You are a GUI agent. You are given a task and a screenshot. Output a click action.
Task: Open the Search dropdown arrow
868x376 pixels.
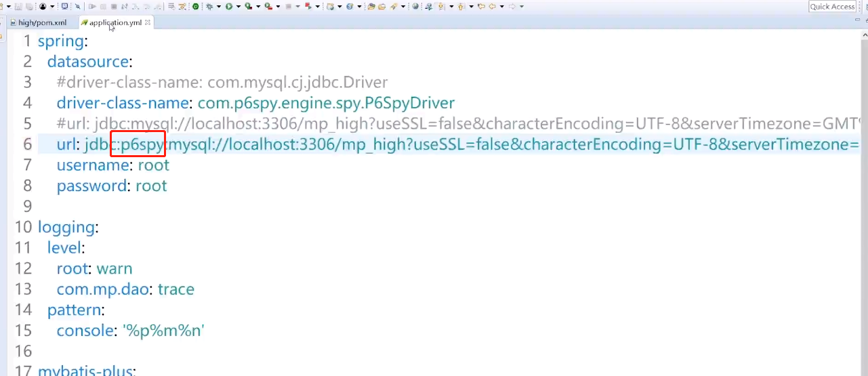tap(403, 7)
